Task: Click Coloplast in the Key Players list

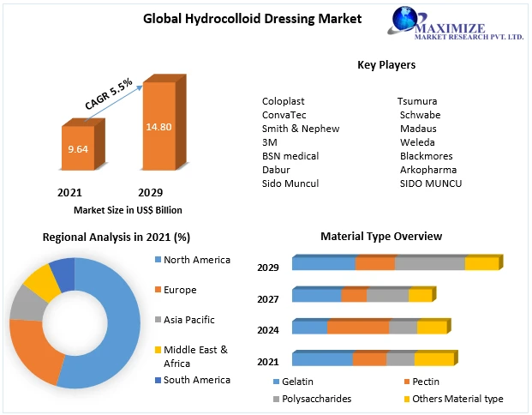Action: [x=284, y=101]
